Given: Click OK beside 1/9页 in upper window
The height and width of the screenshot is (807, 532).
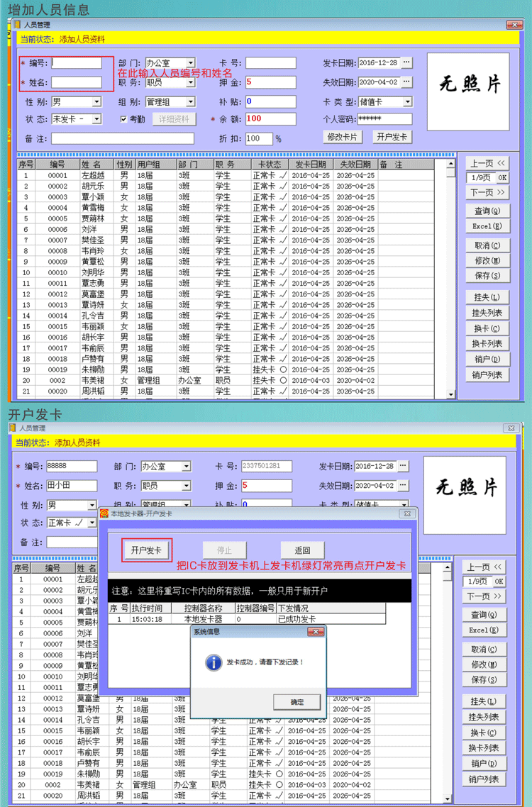Looking at the screenshot, I should [x=502, y=177].
